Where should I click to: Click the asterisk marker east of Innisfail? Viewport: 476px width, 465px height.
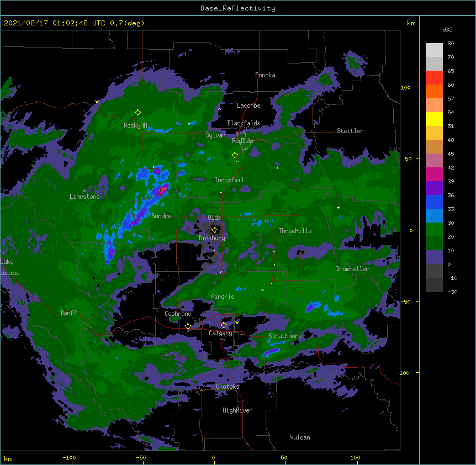point(277,167)
